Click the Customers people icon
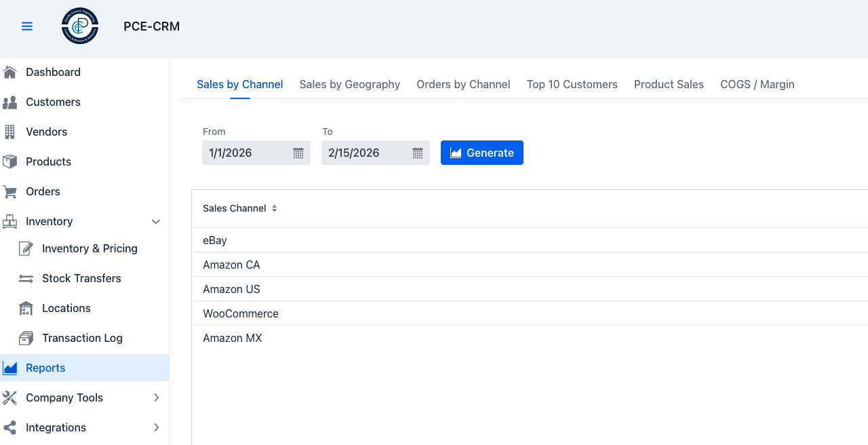Screen dimensions: 868x445 coord(9,102)
